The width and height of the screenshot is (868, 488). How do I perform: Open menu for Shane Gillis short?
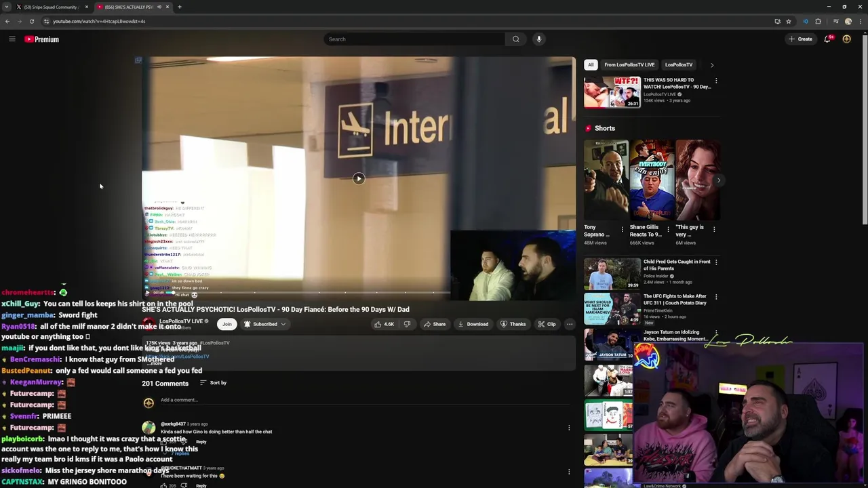pos(668,229)
